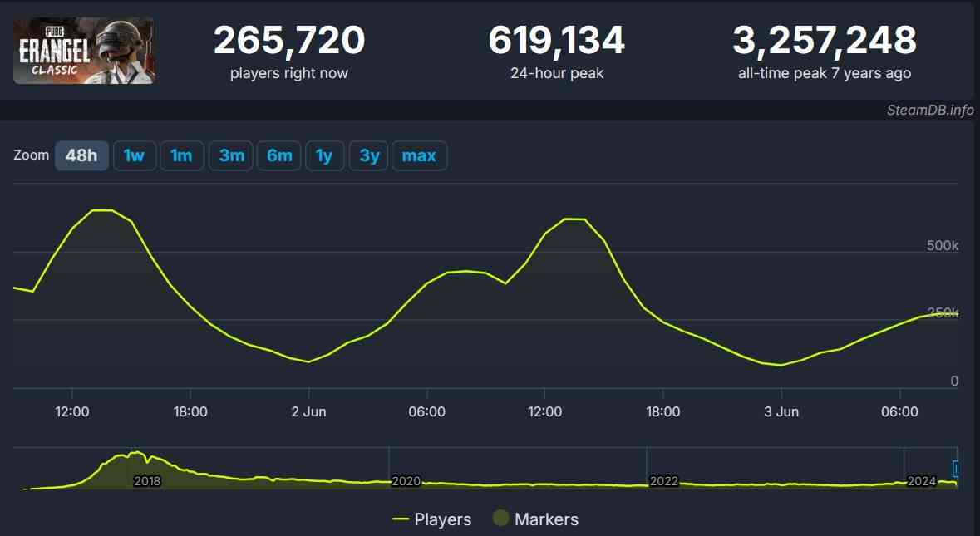This screenshot has height=536, width=980.
Task: Toggle the Players series in legend
Action: click(432, 519)
